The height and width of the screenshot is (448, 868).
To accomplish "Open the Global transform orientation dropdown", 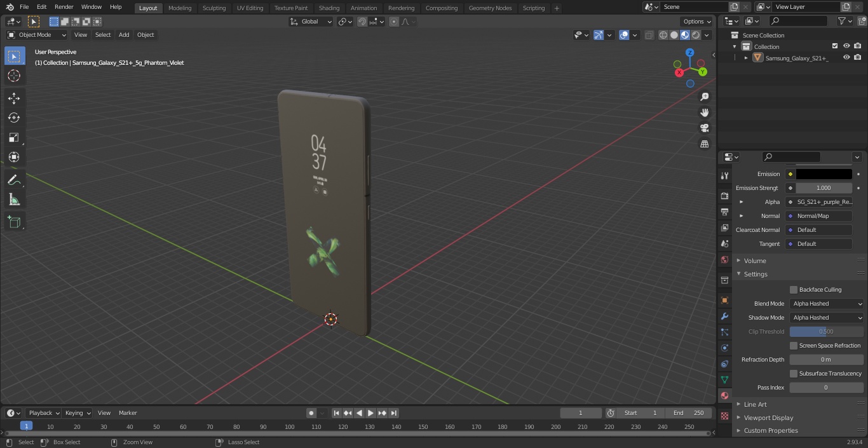I will [311, 22].
